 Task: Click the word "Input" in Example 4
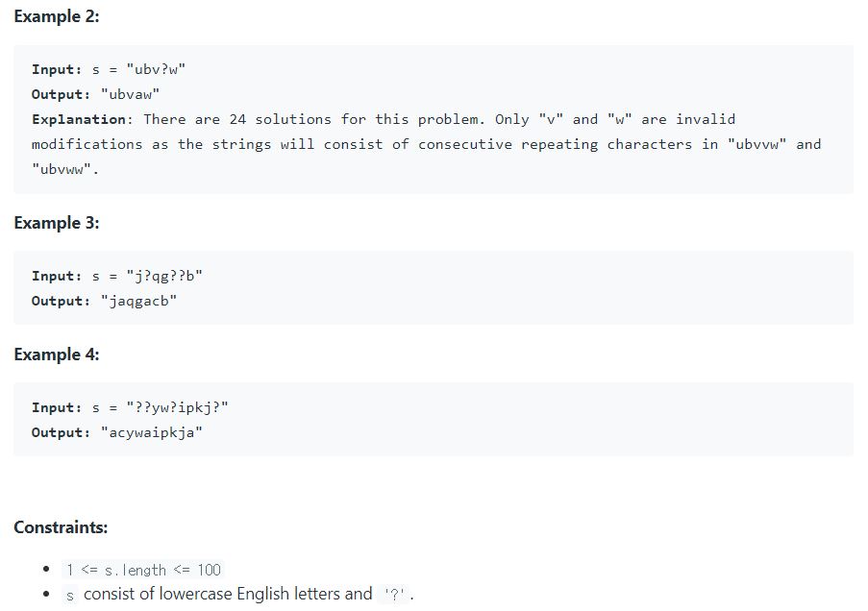pyautogui.click(x=54, y=406)
